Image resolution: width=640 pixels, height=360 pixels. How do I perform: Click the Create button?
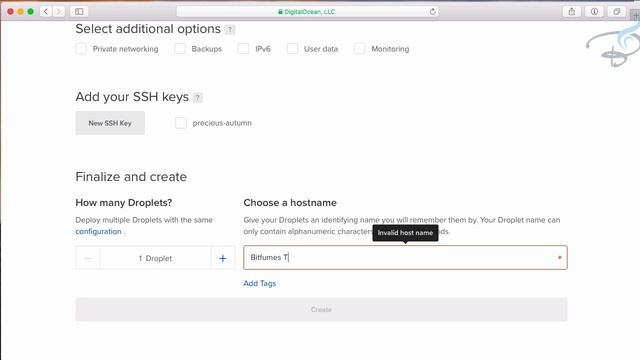(321, 309)
